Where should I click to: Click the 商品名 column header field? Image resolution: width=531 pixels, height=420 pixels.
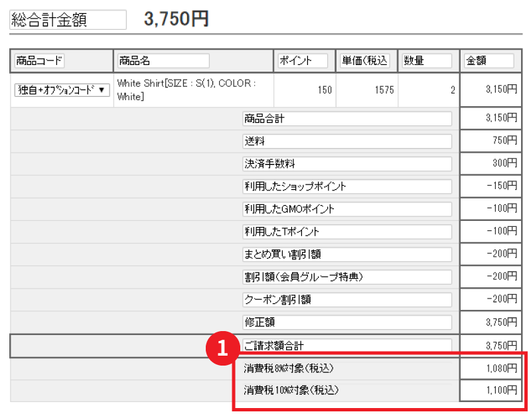(163, 60)
